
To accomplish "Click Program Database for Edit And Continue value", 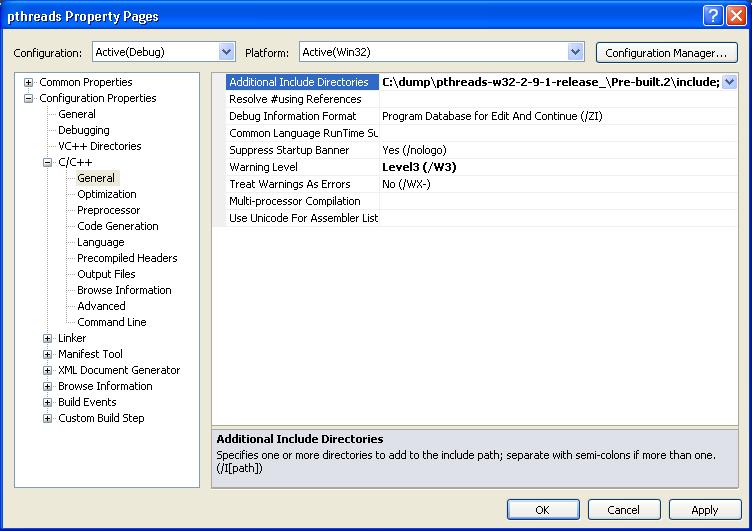I will pos(492,116).
